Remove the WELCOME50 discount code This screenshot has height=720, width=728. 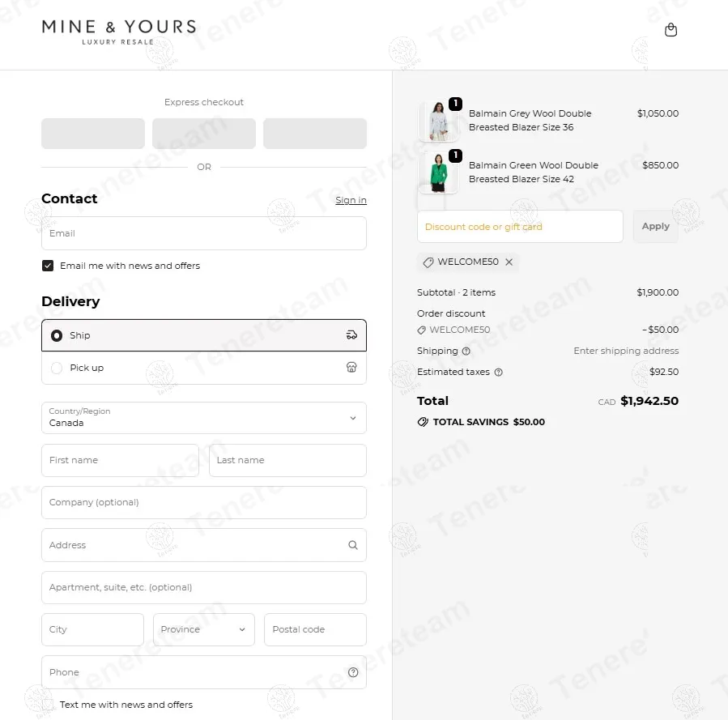(x=509, y=262)
